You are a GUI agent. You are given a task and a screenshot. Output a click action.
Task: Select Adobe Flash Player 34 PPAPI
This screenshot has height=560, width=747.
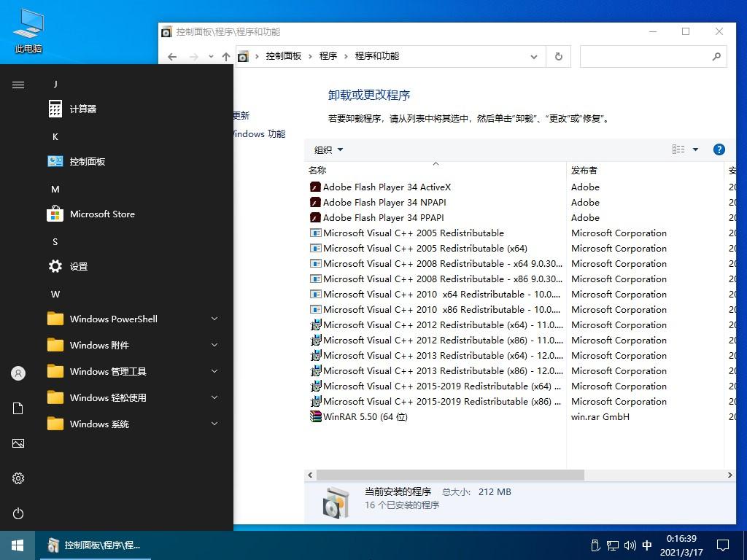tap(383, 217)
